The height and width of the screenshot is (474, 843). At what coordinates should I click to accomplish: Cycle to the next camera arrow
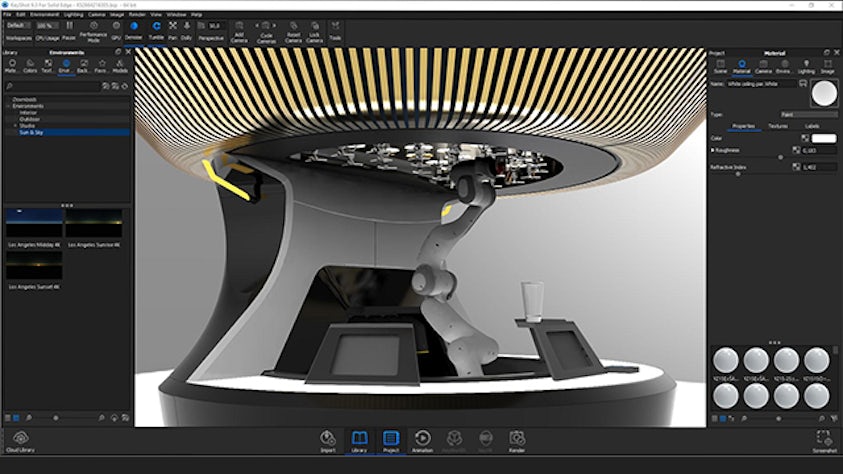coord(274,25)
